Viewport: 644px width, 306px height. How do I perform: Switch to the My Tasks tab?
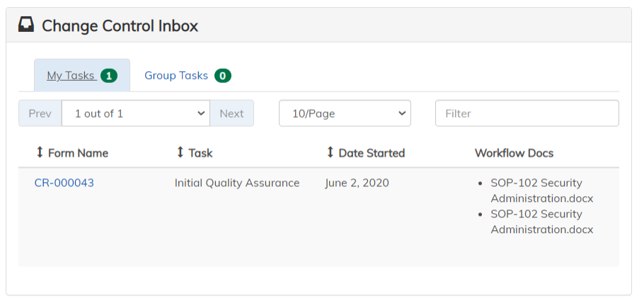(71, 76)
